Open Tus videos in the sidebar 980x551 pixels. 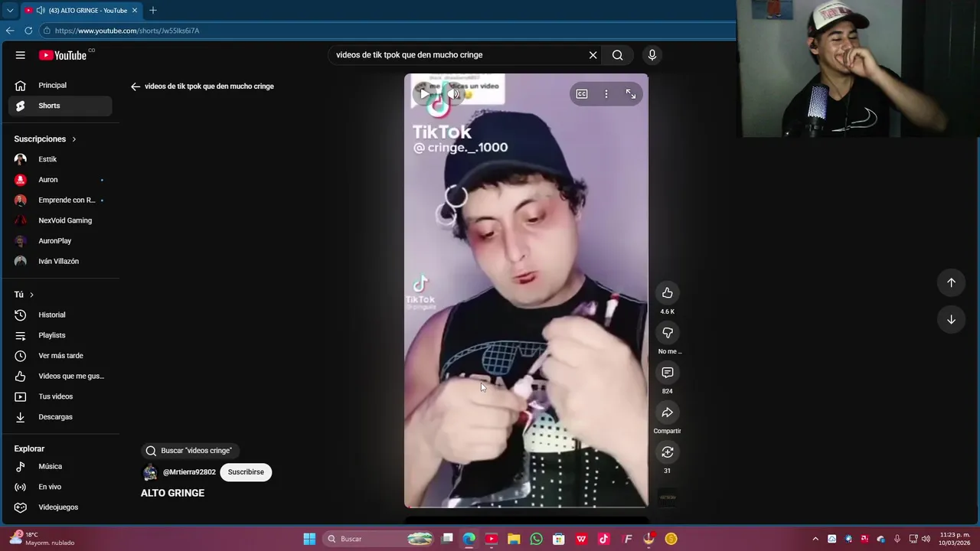click(60, 396)
